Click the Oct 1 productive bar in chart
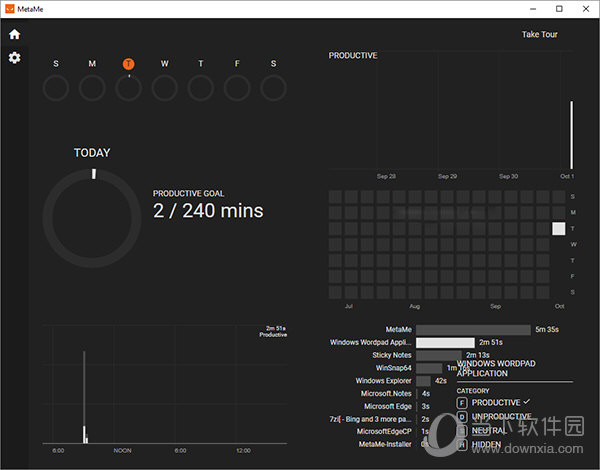 (572, 135)
